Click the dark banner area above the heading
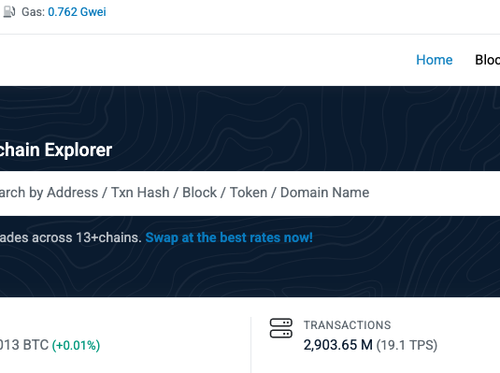 tap(250, 112)
